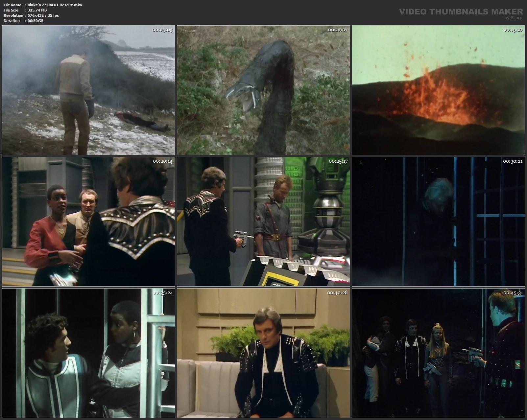Open the snowy hillside thumbnail with smoke

tap(89, 90)
